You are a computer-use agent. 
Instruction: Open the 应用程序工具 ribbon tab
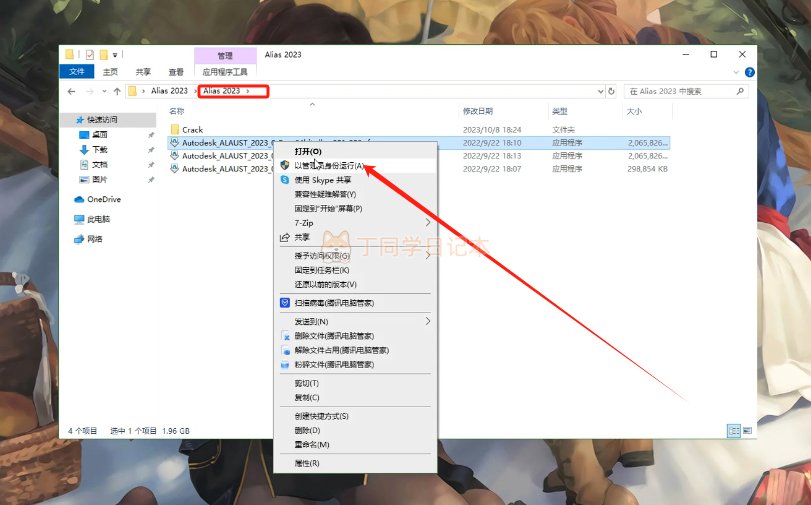coord(225,72)
